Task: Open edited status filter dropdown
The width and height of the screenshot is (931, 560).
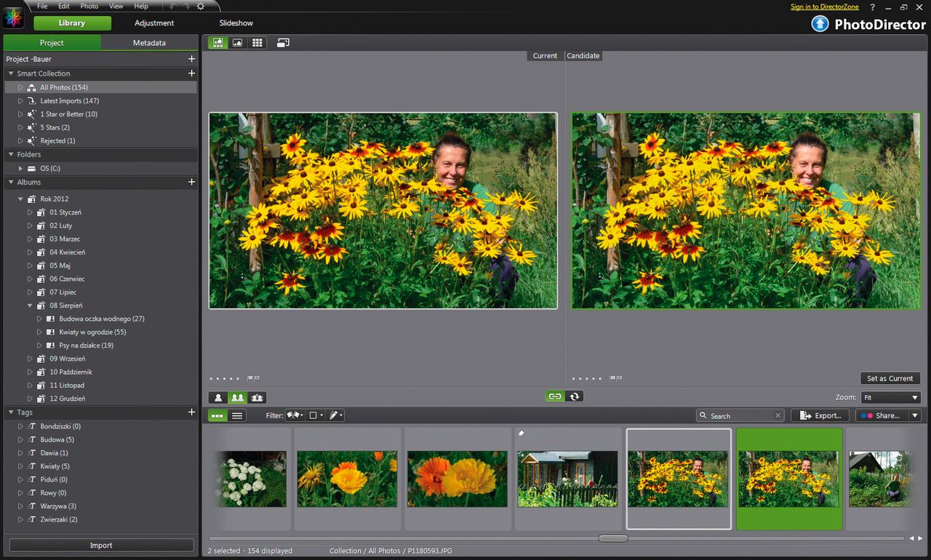Action: [x=335, y=415]
